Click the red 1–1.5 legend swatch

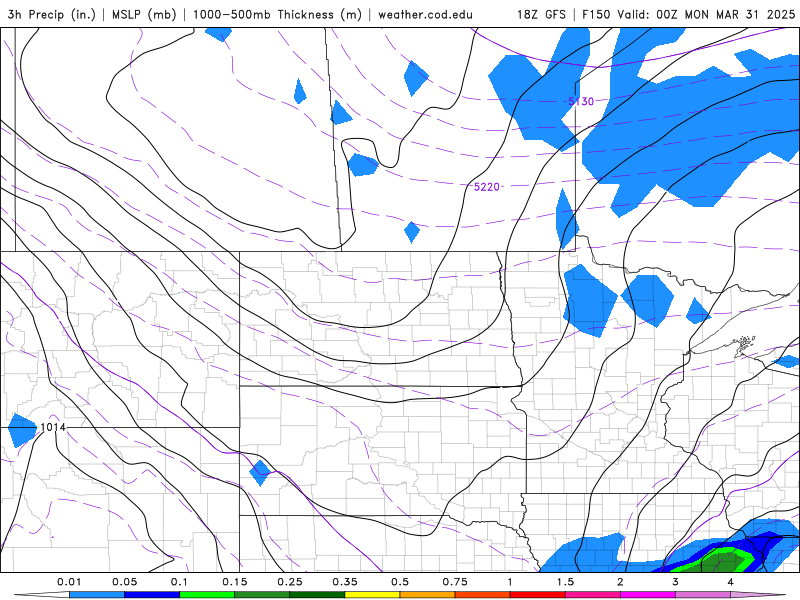pos(538,595)
